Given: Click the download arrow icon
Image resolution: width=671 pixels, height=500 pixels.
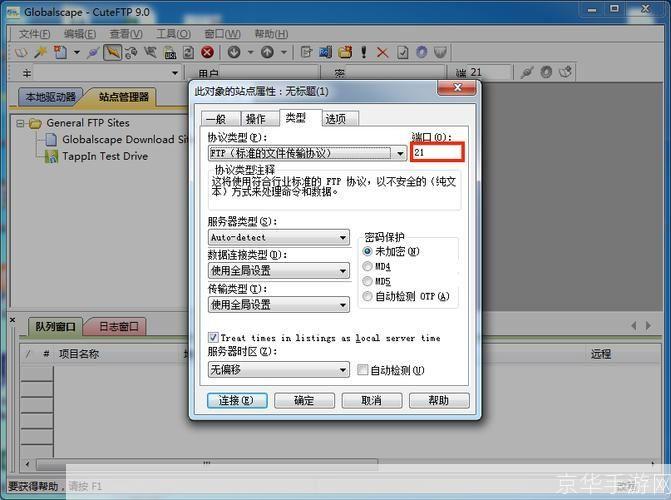Looking at the screenshot, I should click(x=234, y=52).
